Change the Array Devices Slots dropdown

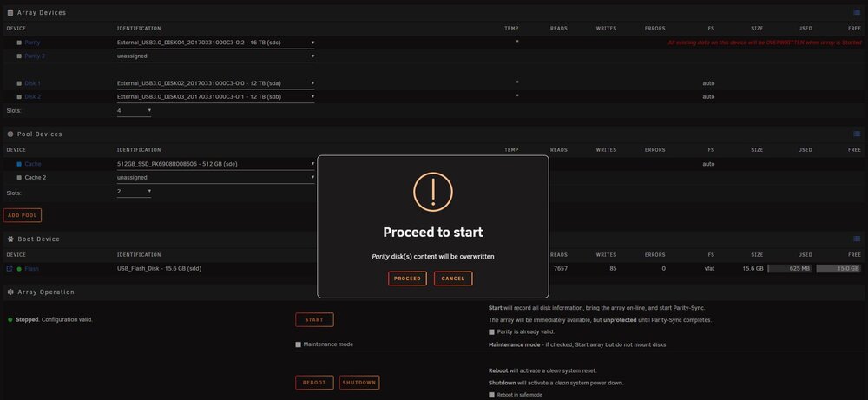coord(134,111)
